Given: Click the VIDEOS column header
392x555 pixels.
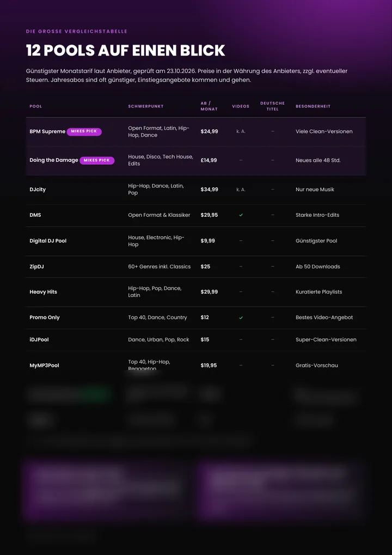Looking at the screenshot, I should (241, 106).
